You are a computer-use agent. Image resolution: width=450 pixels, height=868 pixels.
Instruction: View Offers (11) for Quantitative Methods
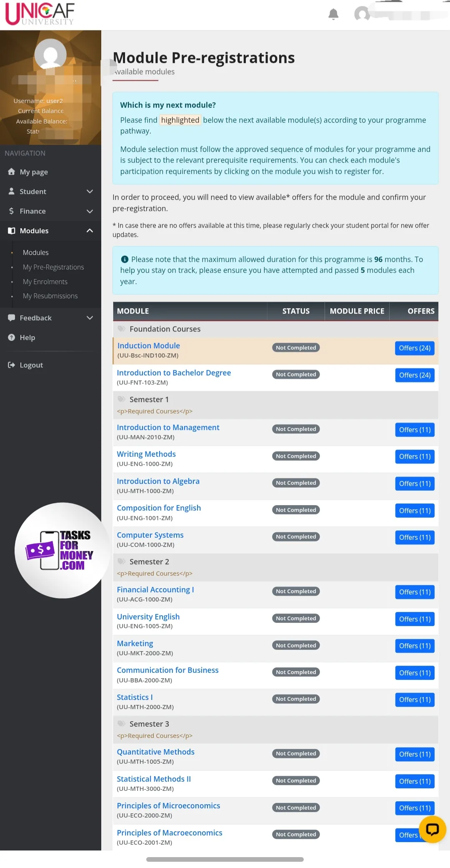pyautogui.click(x=415, y=755)
